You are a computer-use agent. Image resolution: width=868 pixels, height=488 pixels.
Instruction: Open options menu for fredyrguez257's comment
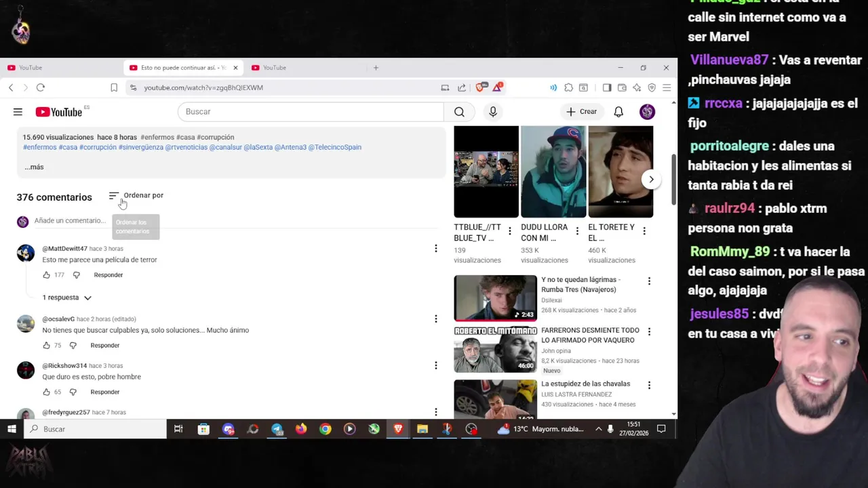(x=436, y=412)
